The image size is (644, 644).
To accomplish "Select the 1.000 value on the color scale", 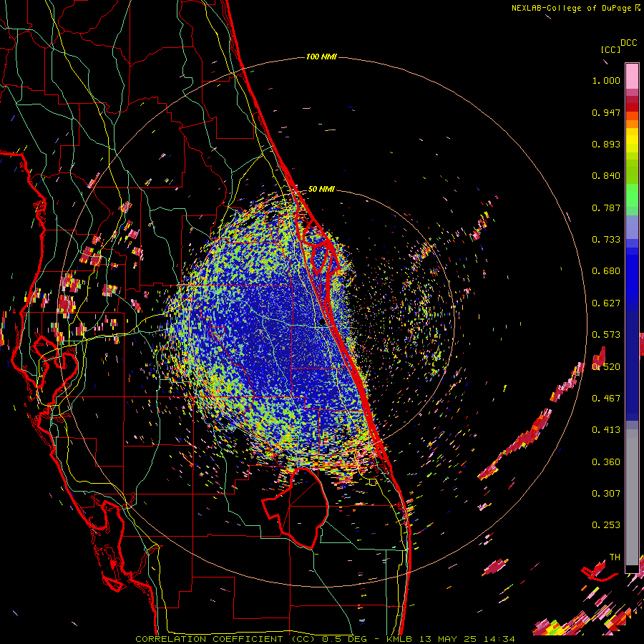I will pos(606,80).
